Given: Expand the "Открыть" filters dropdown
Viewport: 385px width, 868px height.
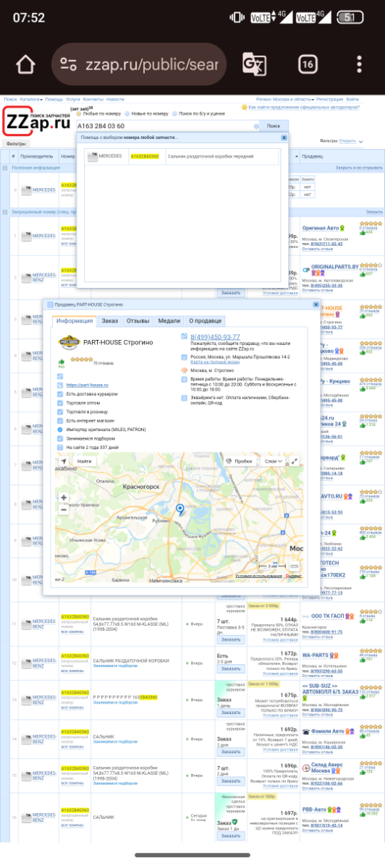Looking at the screenshot, I should (349, 141).
